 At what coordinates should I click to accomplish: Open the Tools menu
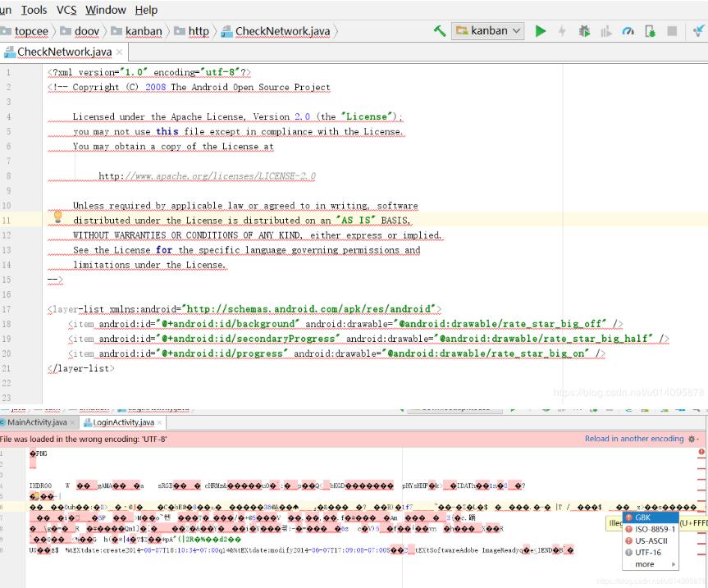coord(34,9)
